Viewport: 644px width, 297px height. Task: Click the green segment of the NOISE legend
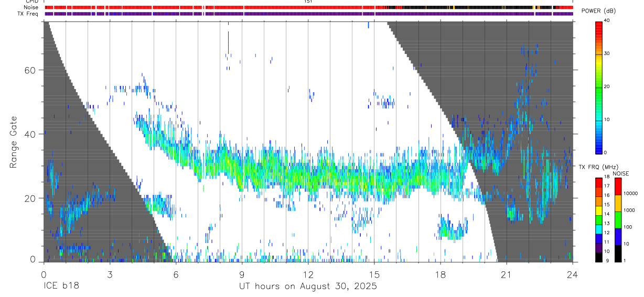pyautogui.click(x=618, y=219)
